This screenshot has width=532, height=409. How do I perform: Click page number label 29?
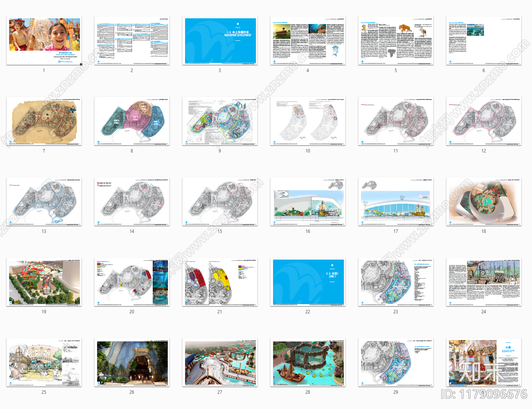396,392
